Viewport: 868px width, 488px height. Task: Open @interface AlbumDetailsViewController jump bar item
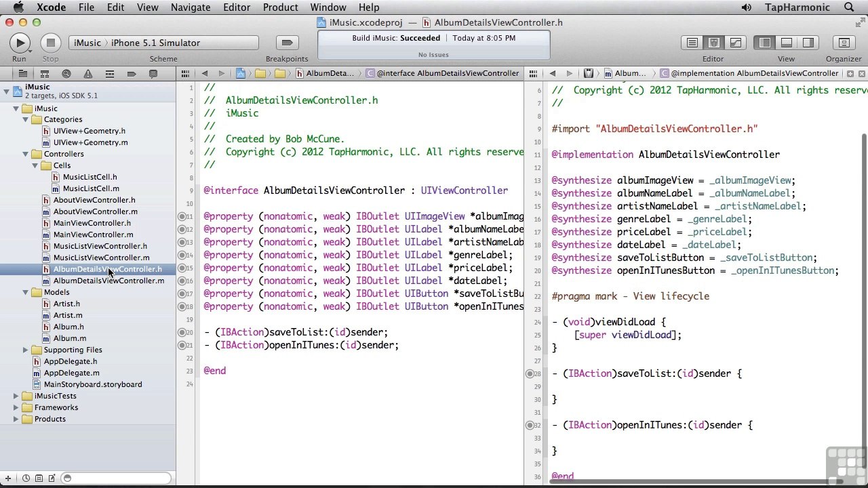coord(443,73)
